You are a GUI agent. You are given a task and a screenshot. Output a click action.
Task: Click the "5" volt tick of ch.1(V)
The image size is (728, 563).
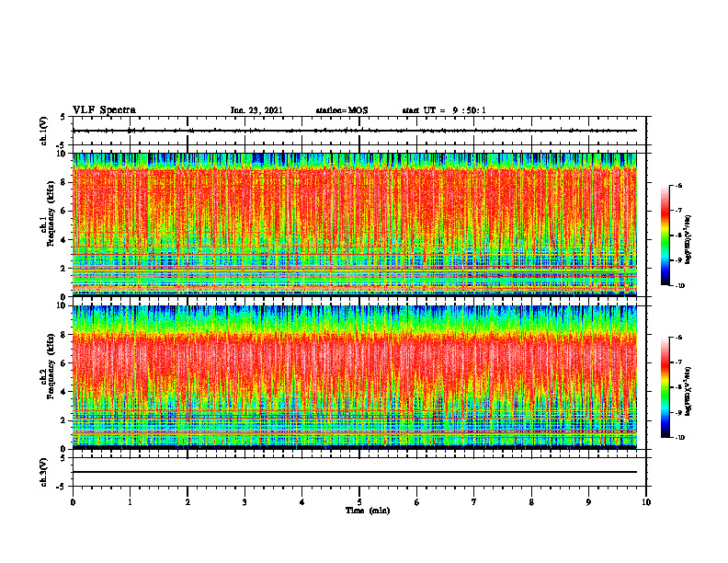[x=63, y=118]
